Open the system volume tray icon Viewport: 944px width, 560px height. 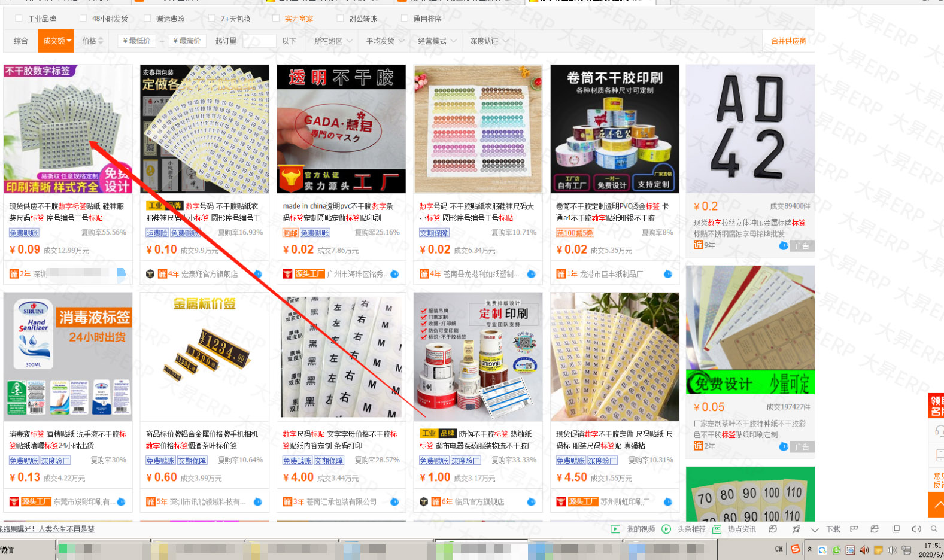click(x=892, y=550)
